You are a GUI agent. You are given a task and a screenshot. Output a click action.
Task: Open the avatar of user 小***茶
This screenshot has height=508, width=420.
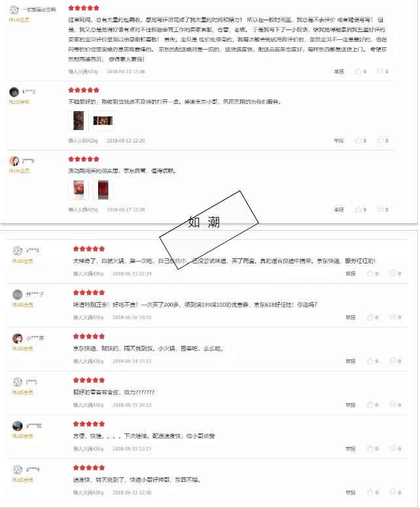coord(18,338)
